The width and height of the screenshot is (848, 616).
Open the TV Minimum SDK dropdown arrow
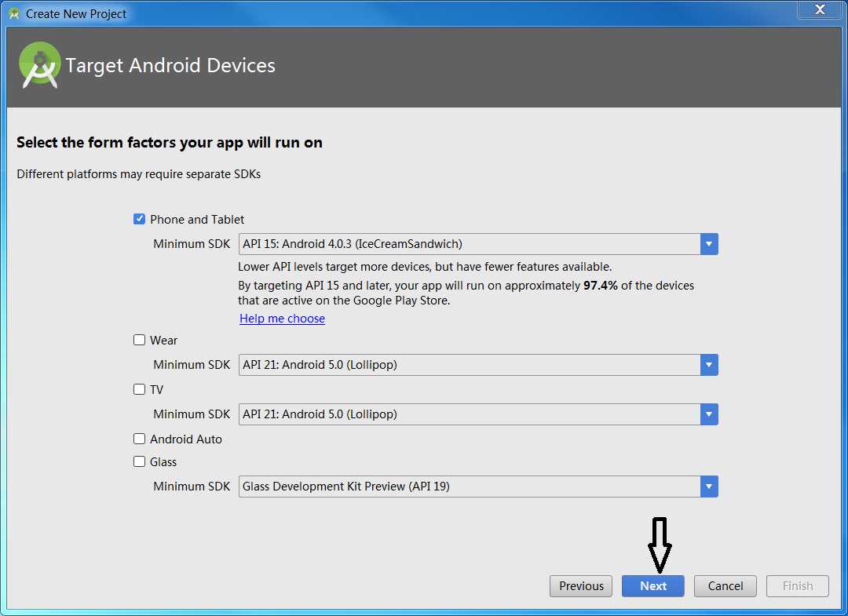709,414
